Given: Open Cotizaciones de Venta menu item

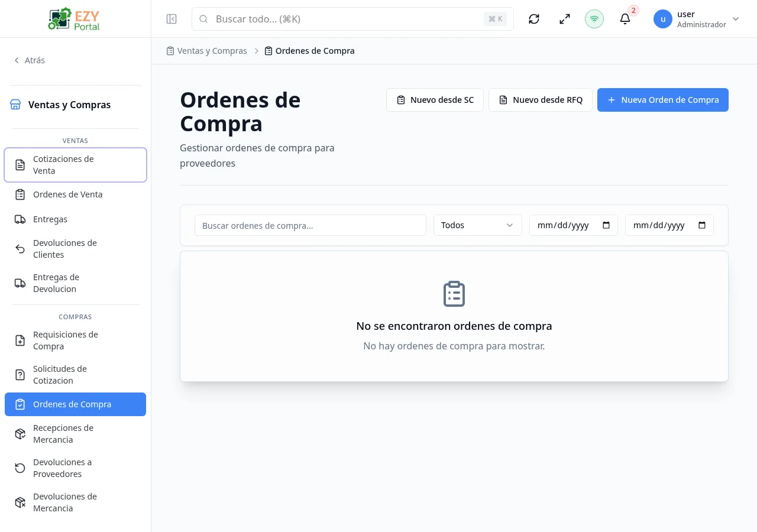Looking at the screenshot, I should [x=75, y=165].
